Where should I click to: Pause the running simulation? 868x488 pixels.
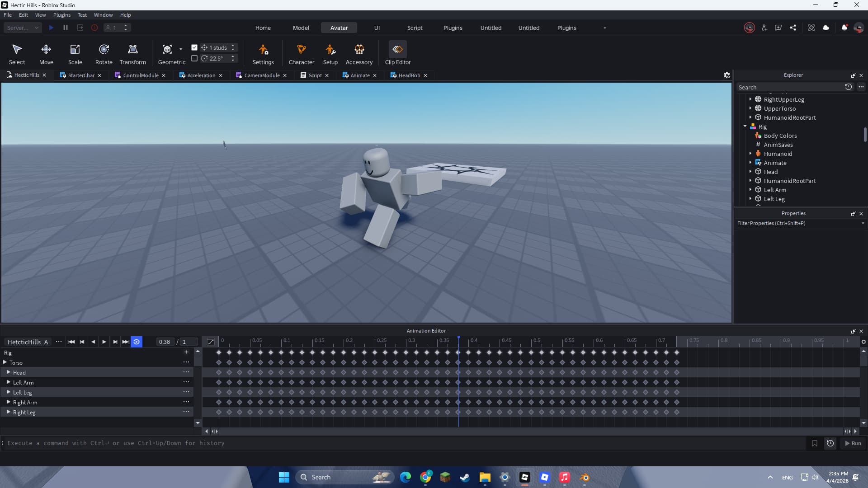[66, 28]
